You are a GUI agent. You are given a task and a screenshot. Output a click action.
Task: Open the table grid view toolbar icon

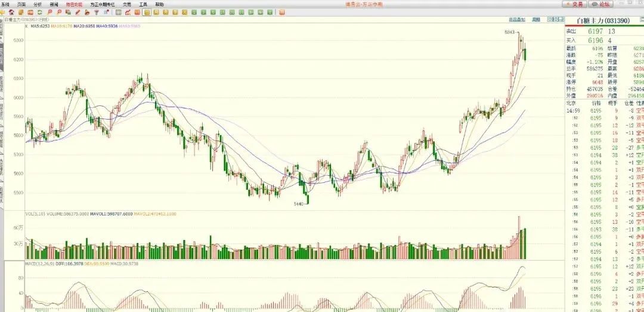118,13
